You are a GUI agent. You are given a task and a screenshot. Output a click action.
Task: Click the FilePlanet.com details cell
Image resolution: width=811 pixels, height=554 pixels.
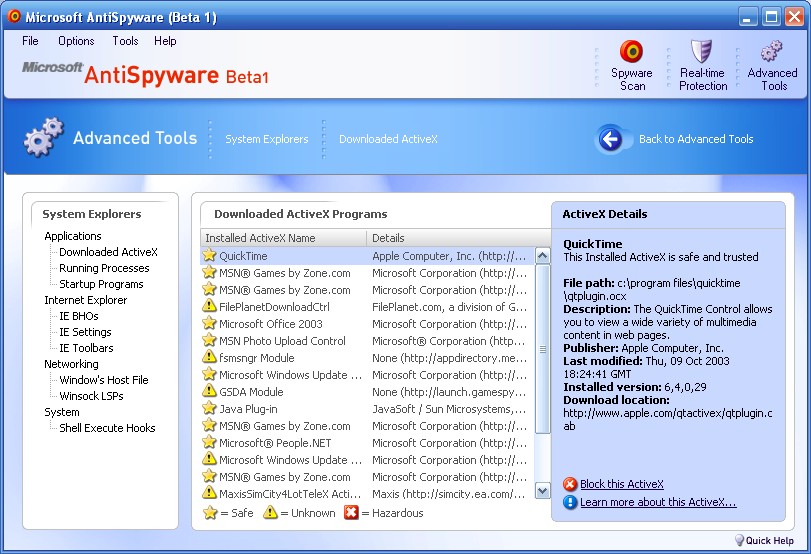point(449,307)
